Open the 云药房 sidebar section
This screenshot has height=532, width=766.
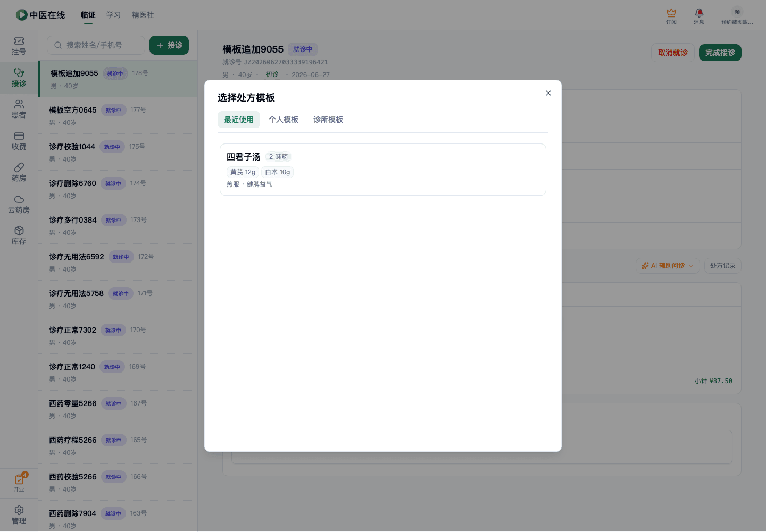(19, 205)
